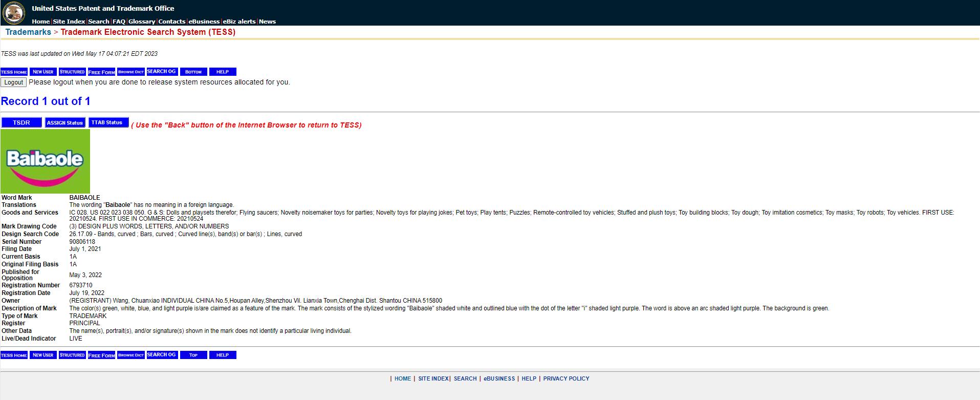Viewport: 980px width, 400px height.
Task: Open Glossary in header menu
Action: [142, 22]
